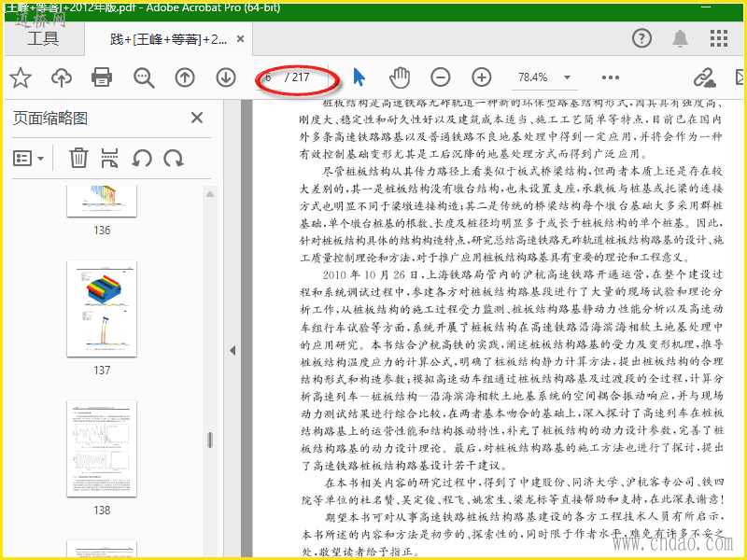Rotate pages counterclockwise

(142, 158)
